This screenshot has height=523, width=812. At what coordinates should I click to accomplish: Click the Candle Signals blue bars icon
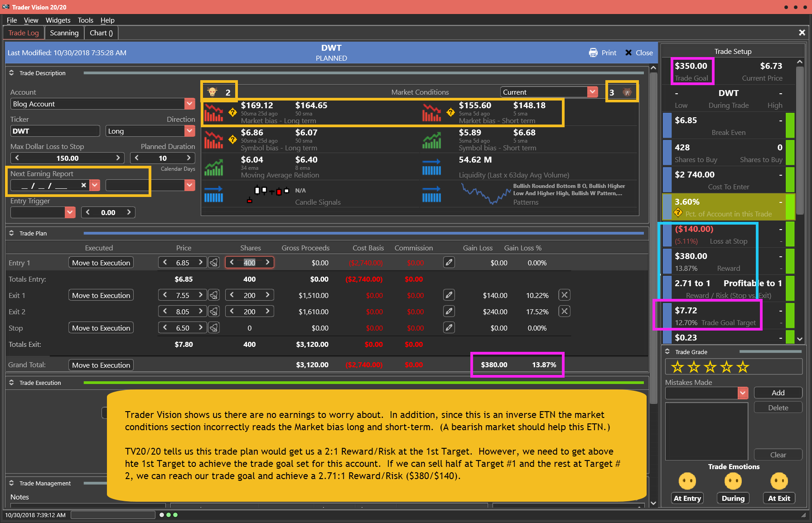[213, 194]
